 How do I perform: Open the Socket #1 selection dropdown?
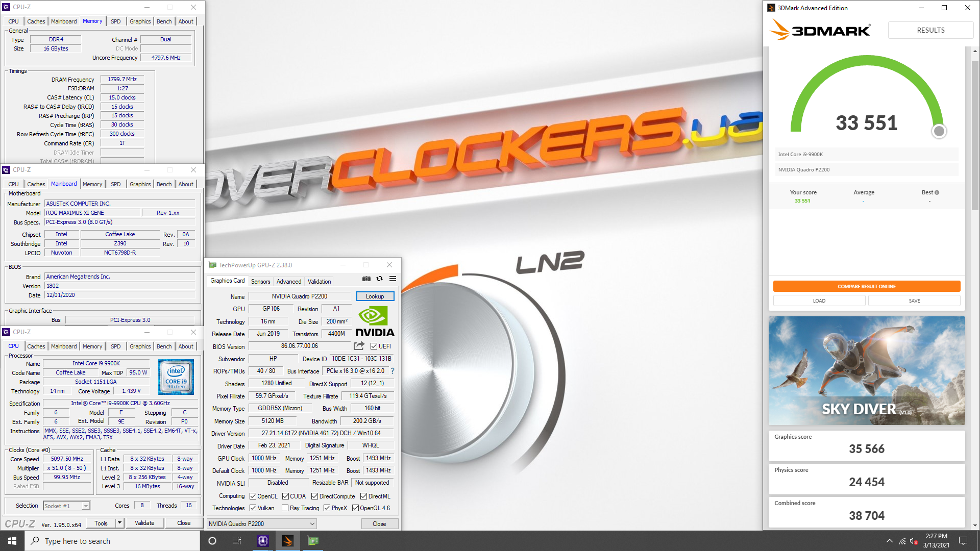[x=66, y=506]
